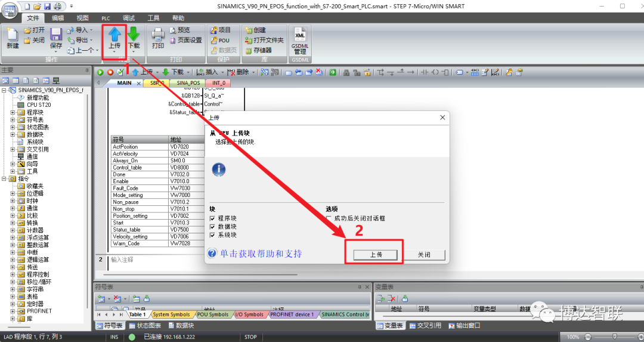Open 输出窗口 bottom panel button

pos(465,325)
